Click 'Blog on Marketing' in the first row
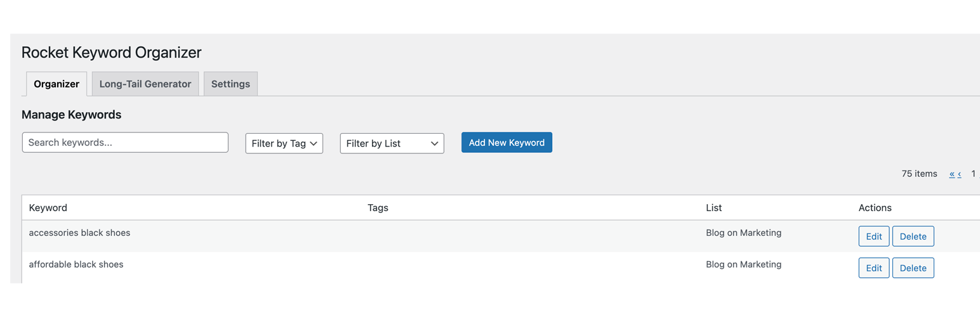This screenshot has width=980, height=317. (743, 233)
